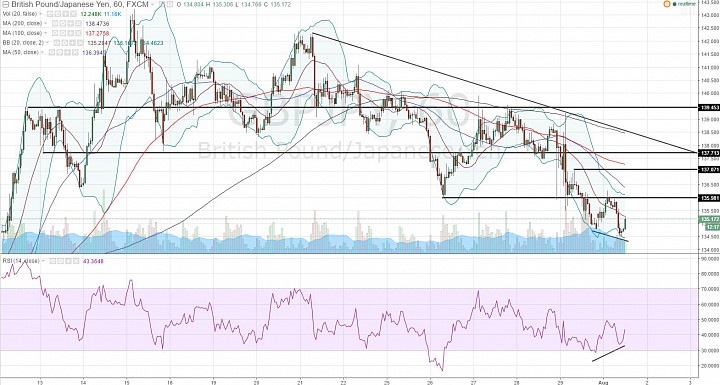Remove the MA (200, close) indicator
Viewport: 720px width, 385px height.
click(79, 23)
